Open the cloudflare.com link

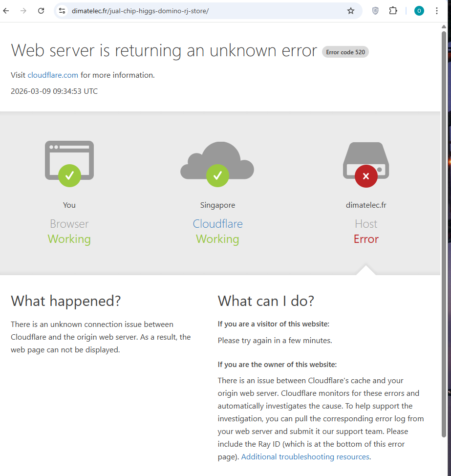(53, 75)
